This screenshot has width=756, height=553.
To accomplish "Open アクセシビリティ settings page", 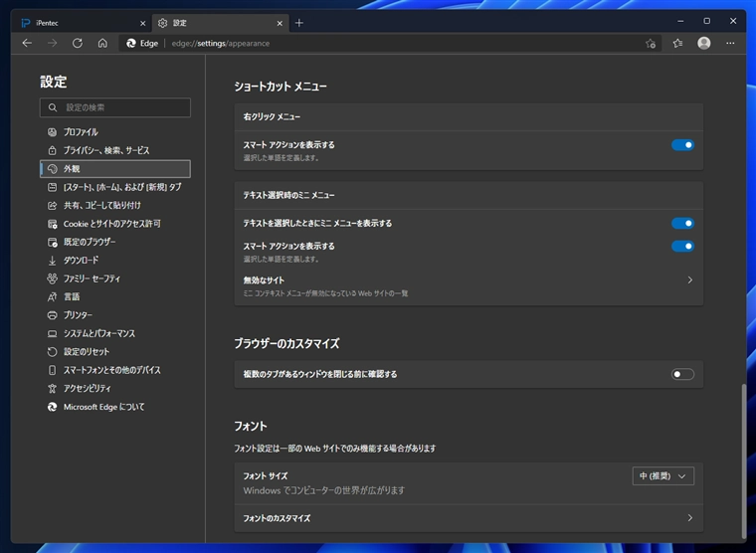I will pyautogui.click(x=115, y=389).
